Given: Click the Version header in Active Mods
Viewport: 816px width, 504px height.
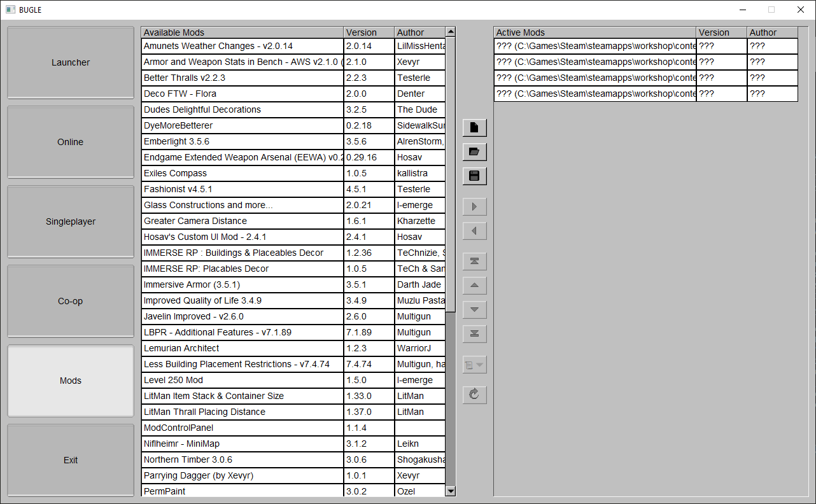Looking at the screenshot, I should [x=722, y=32].
